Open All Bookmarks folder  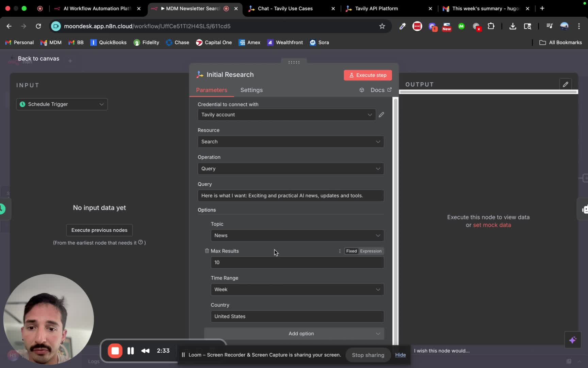[560, 43]
